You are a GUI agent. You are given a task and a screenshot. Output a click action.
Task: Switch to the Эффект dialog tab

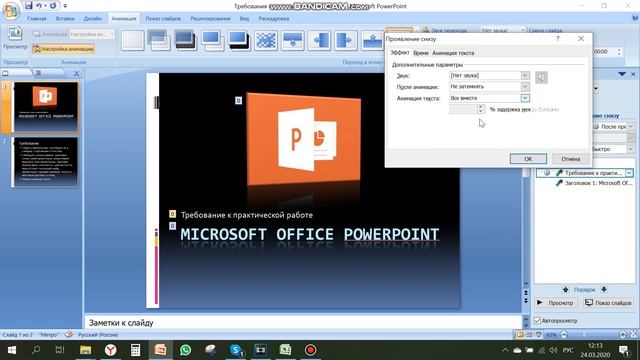click(x=400, y=53)
